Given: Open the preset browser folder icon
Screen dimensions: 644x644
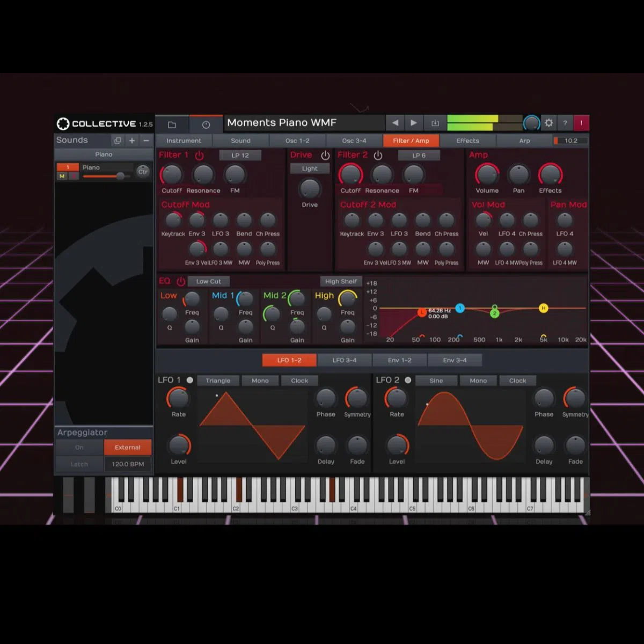Looking at the screenshot, I should (172, 125).
